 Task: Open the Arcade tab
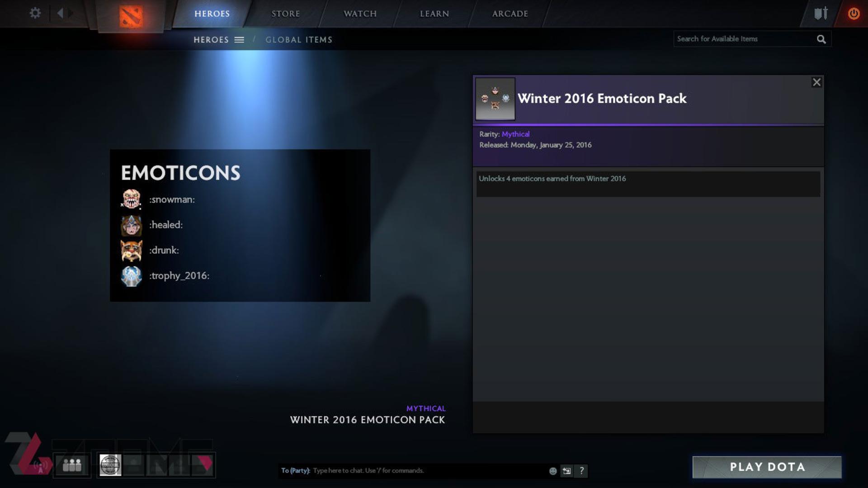(510, 14)
